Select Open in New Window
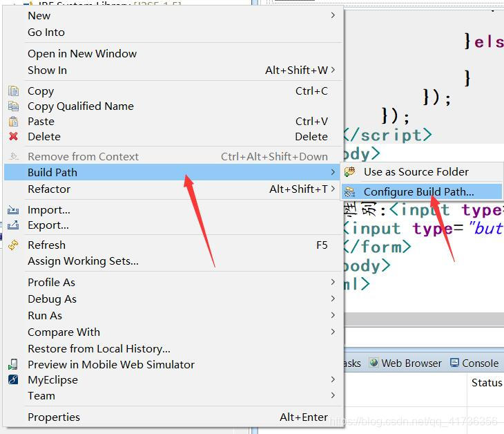 173,53
